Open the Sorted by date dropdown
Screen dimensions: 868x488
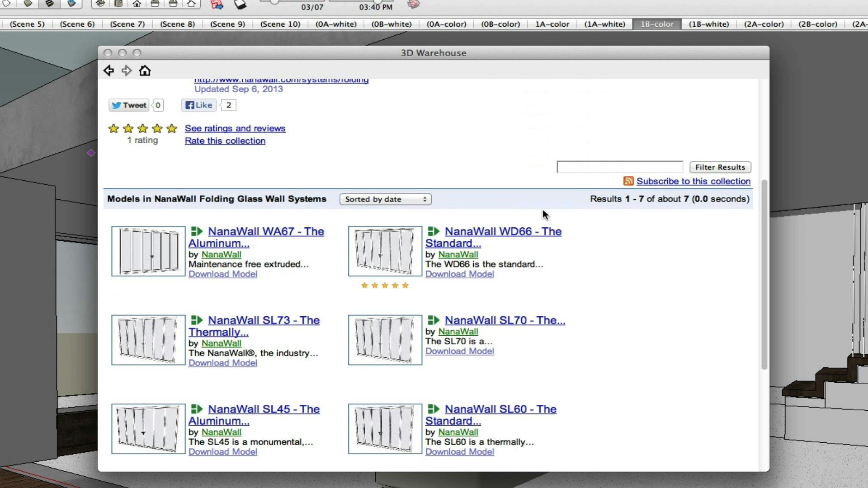(x=385, y=199)
